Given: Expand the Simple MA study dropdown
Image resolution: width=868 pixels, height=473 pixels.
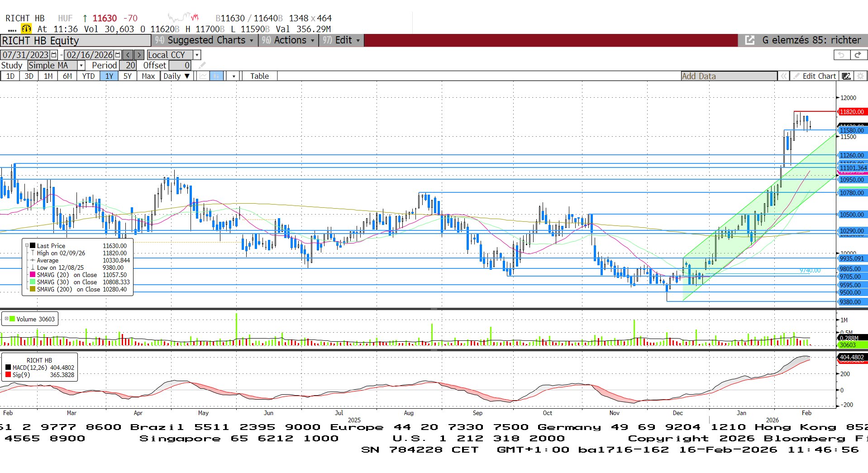Looking at the screenshot, I should [81, 66].
